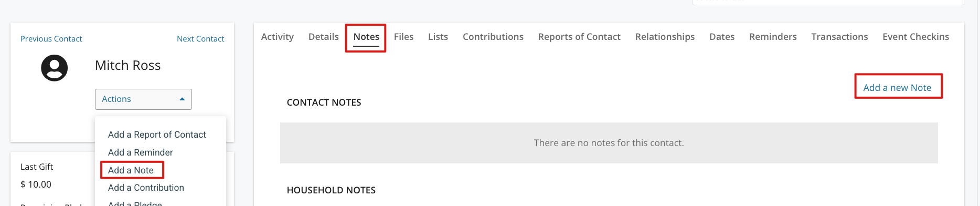Screen dimensions: 980x206
Task: Go to Previous Contact
Action: pyautogui.click(x=51, y=39)
